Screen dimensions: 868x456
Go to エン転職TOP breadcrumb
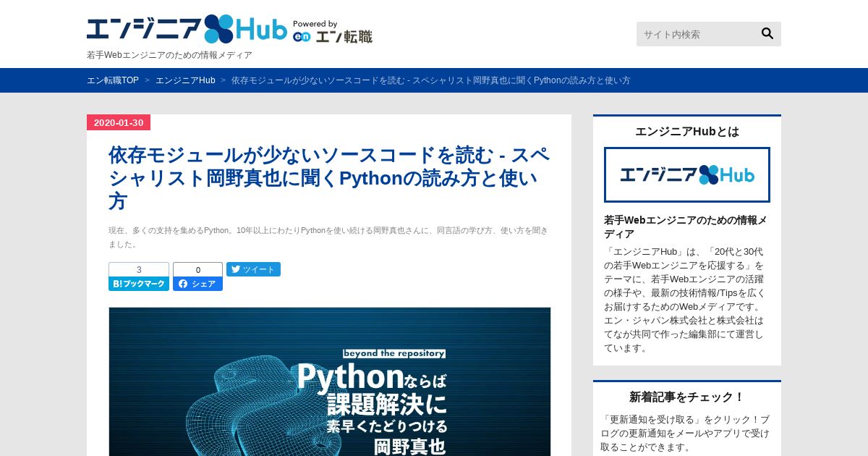(x=113, y=80)
